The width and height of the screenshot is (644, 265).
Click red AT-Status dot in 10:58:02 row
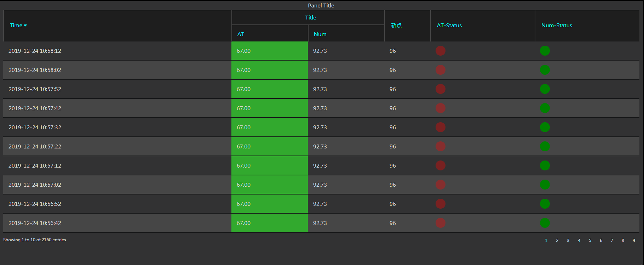(x=441, y=70)
